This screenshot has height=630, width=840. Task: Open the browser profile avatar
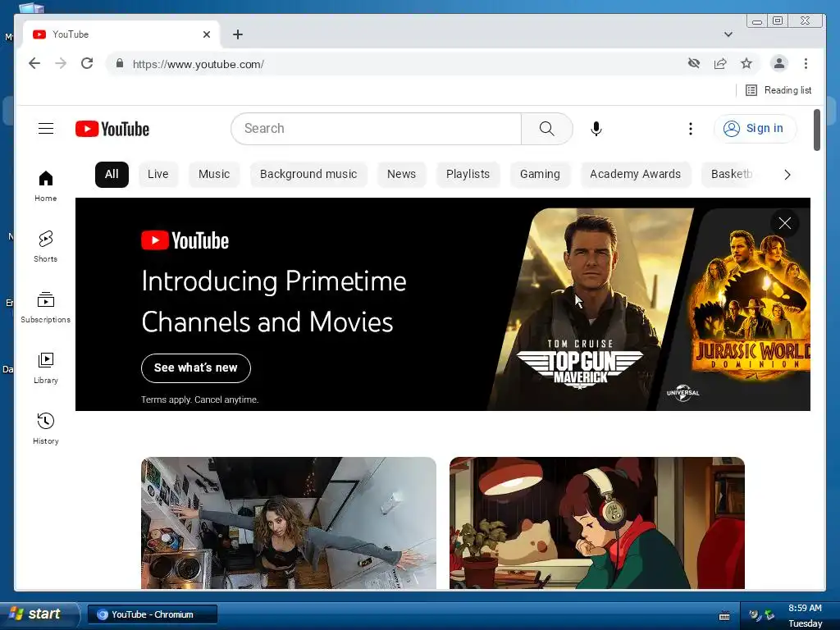779,64
